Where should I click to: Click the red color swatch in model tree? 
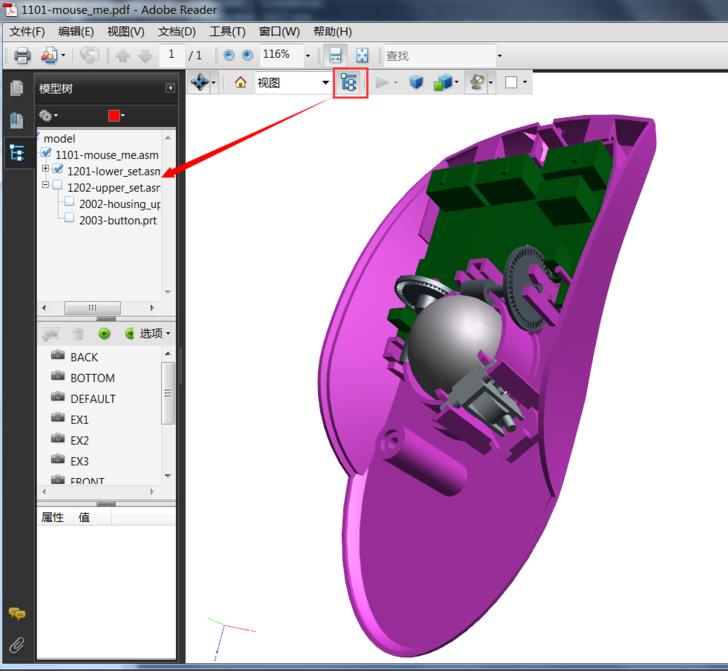(x=114, y=116)
